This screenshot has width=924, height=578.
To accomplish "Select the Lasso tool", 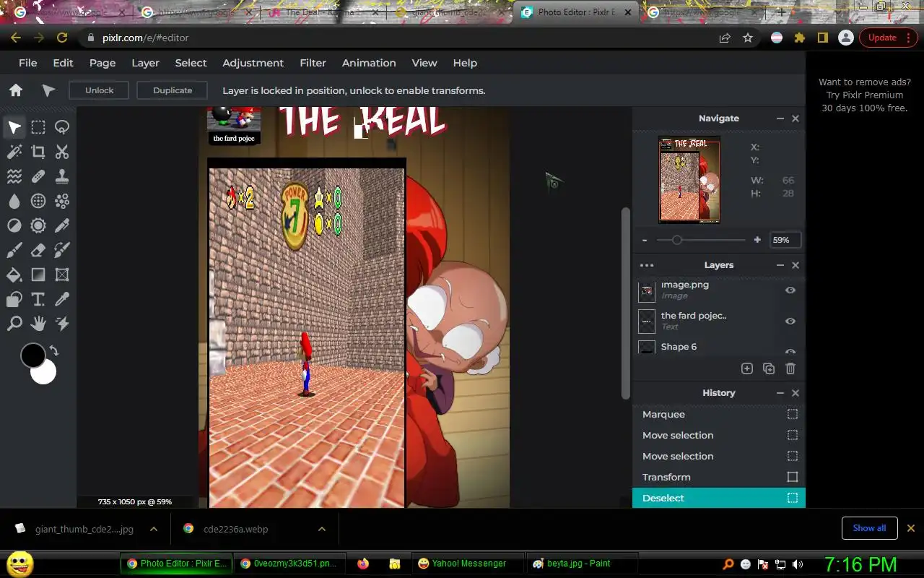I will click(62, 128).
